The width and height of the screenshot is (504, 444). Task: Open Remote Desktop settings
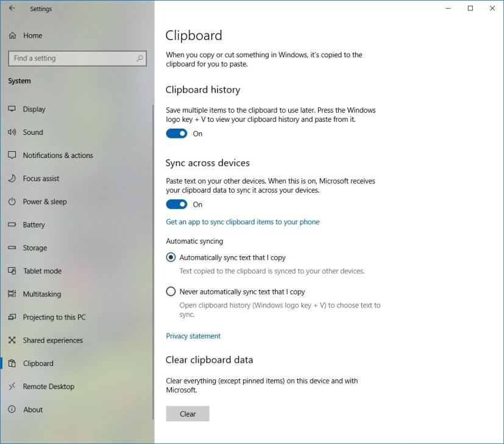(x=13, y=386)
